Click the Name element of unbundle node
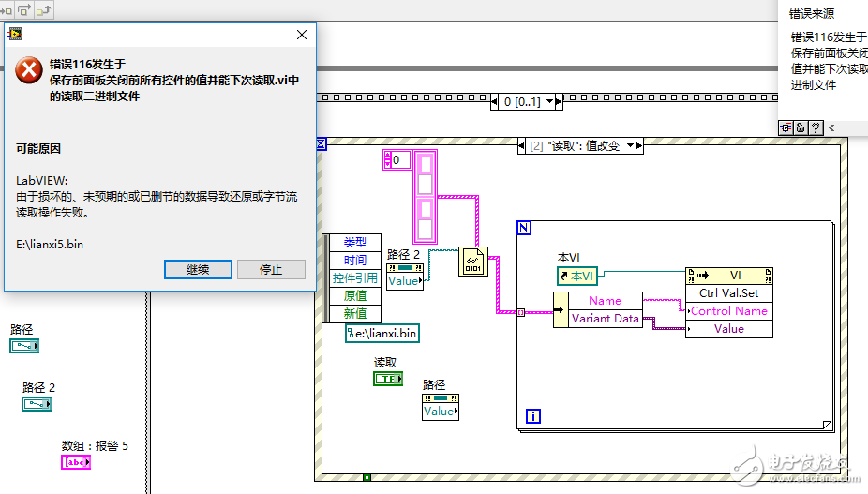Viewport: 868px width, 494px height. [605, 301]
